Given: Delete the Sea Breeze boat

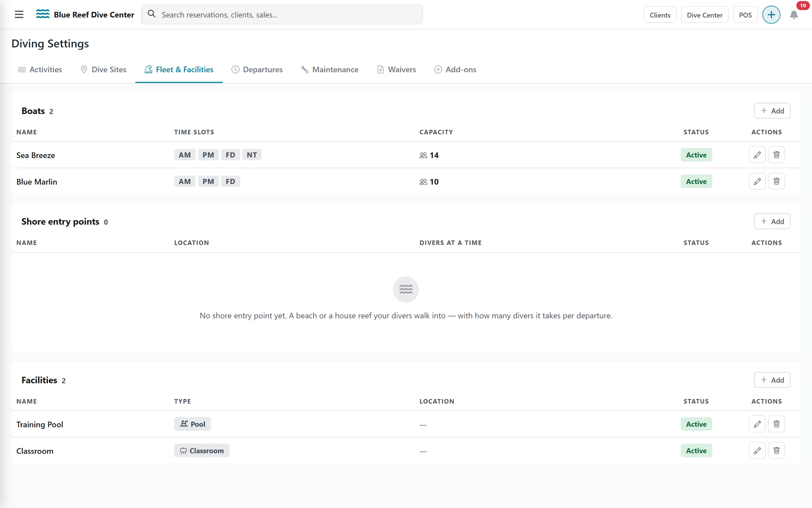Looking at the screenshot, I should pos(776,155).
